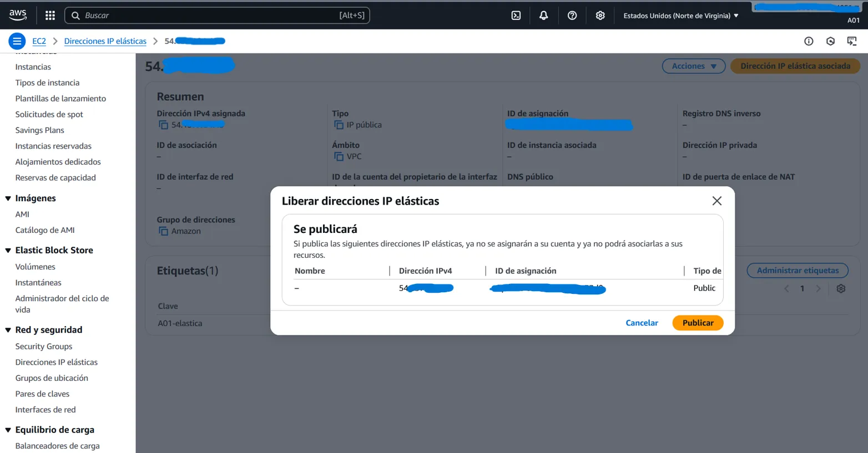Open the settings gear in top bar
The height and width of the screenshot is (453, 868).
pyautogui.click(x=600, y=16)
